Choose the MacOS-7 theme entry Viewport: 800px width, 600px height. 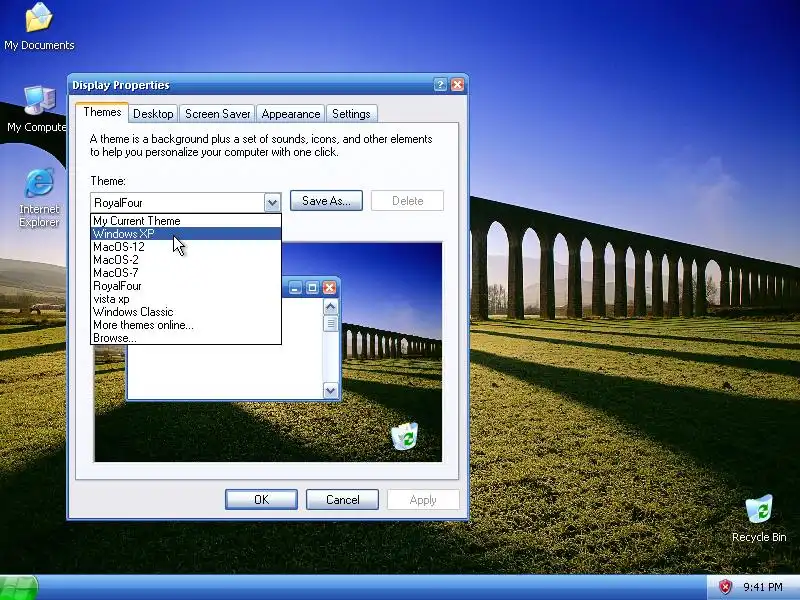186,273
